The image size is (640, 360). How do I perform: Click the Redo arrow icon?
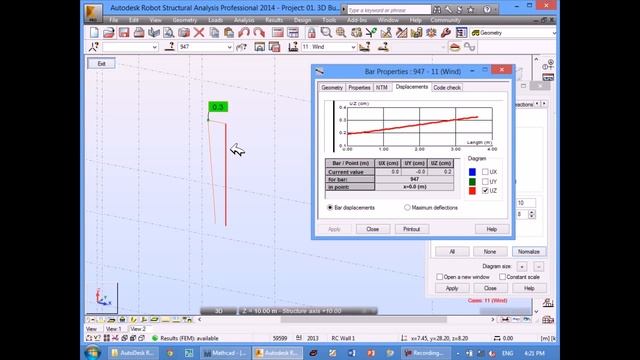(259, 32)
